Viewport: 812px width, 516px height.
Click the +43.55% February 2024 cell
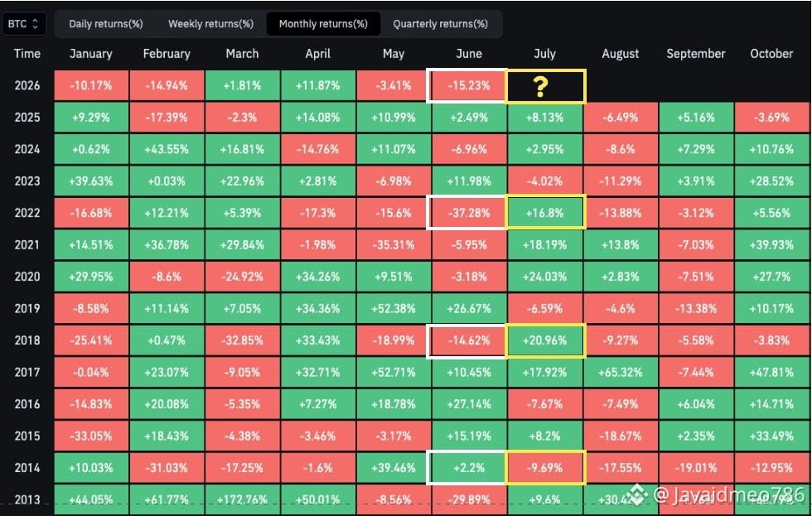[167, 149]
